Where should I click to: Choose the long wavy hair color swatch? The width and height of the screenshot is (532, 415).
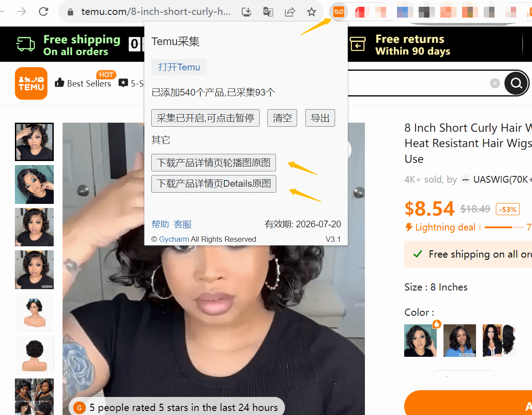tap(499, 341)
